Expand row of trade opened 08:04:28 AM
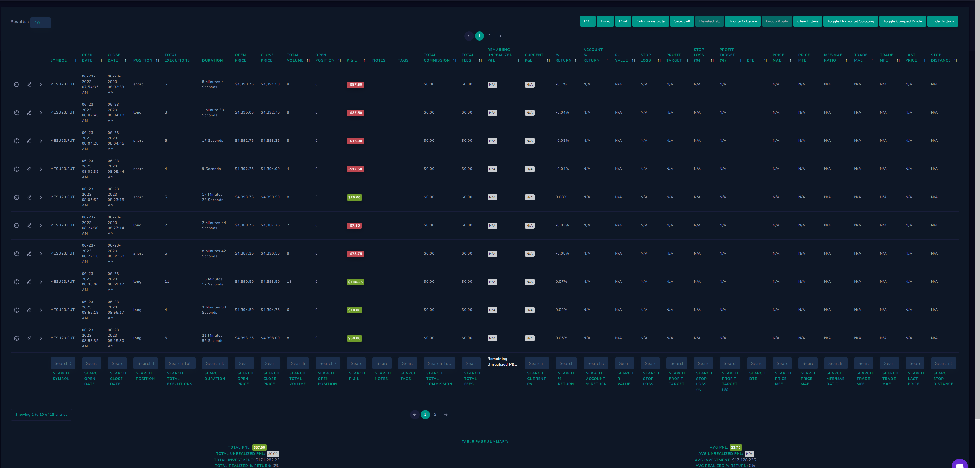 click(41, 141)
